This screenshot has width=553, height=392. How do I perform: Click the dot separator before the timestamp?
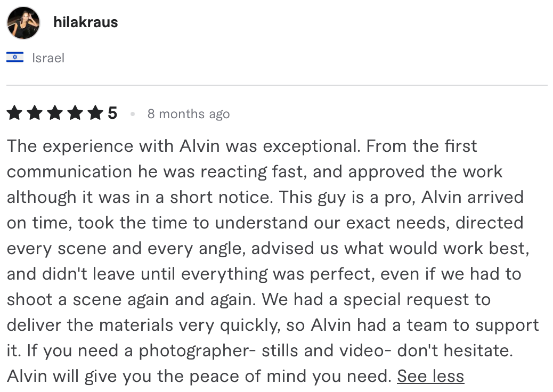[133, 114]
